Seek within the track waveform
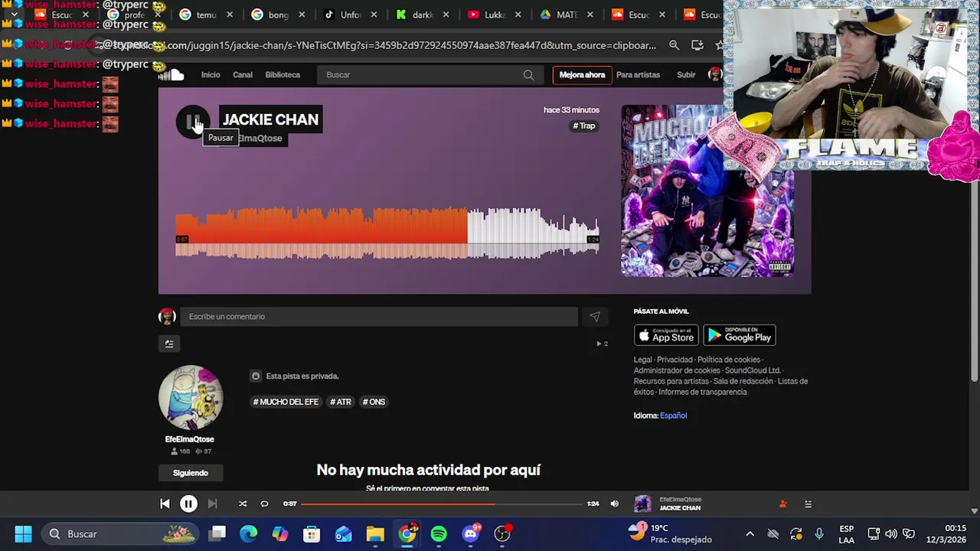 tap(387, 233)
